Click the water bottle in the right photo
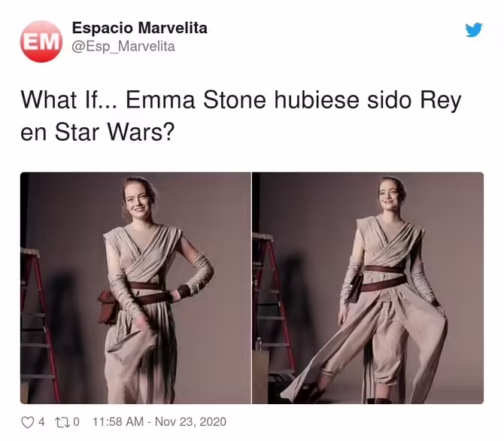Image resolution: width=504 pixels, height=441 pixels. tap(259, 344)
